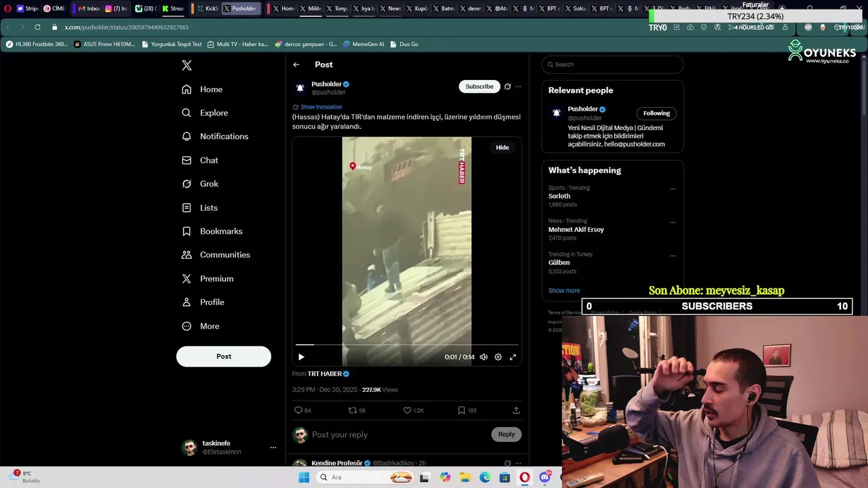This screenshot has height=488, width=868.
Task: Click the video thumbnail from Hatay
Action: tap(407, 251)
